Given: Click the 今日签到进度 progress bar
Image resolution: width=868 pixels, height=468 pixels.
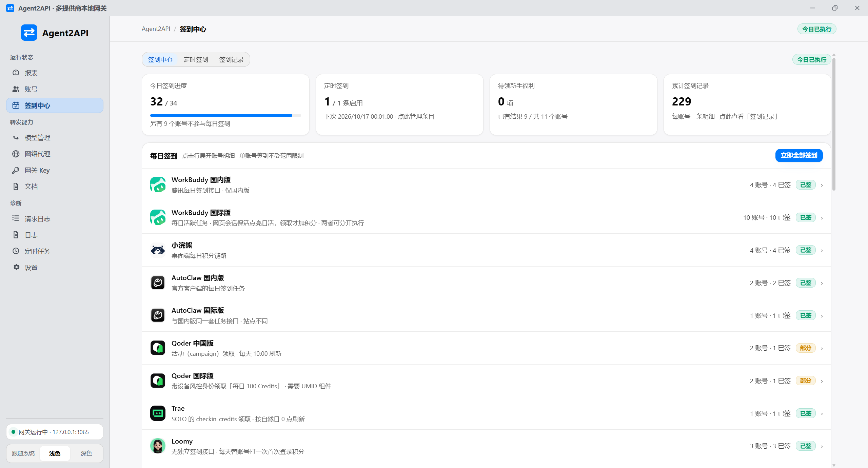Looking at the screenshot, I should coord(225,116).
